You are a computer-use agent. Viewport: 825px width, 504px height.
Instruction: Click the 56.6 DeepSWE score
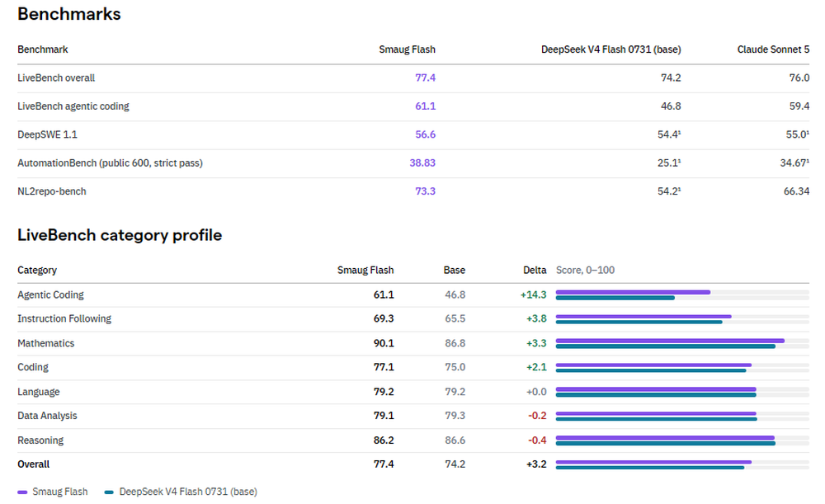[x=425, y=134]
